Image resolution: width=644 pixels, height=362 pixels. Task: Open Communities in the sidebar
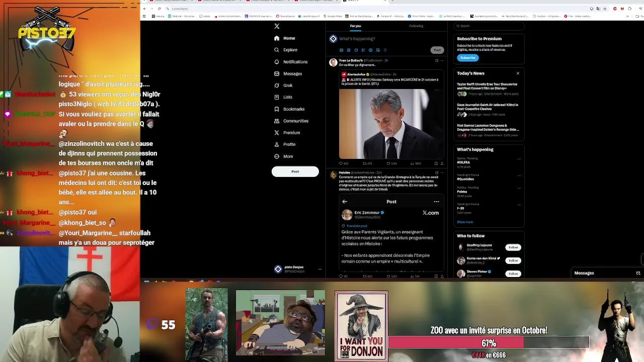coord(291,121)
